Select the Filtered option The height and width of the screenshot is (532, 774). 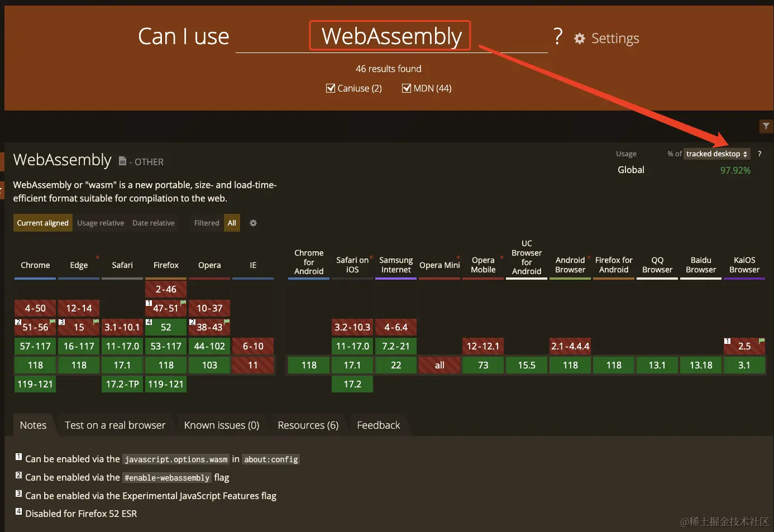[x=207, y=223]
